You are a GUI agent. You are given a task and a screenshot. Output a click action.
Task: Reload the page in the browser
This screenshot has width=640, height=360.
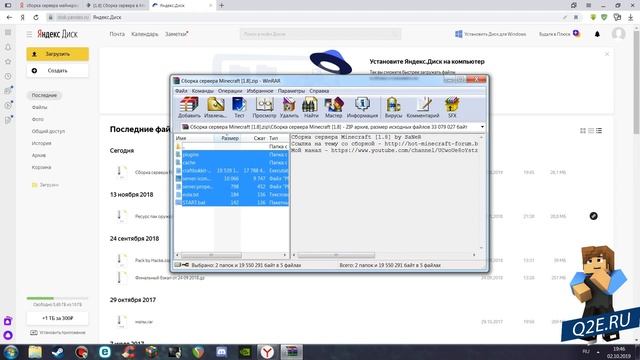pos(36,17)
